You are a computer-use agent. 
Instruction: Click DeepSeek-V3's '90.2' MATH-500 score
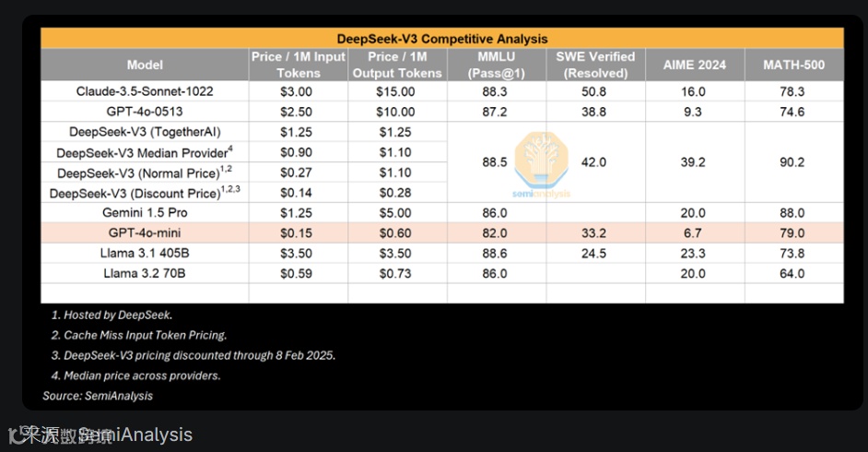(792, 162)
